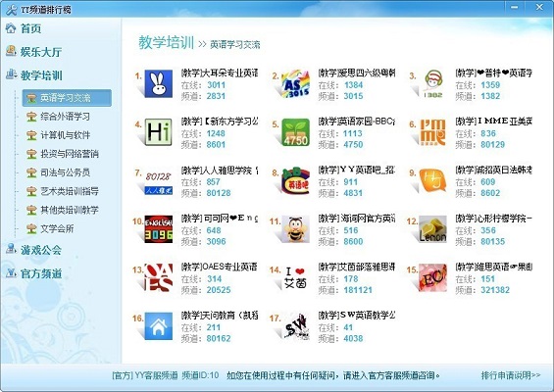Open the 教学培训 breadcrumb heading
The height and width of the screenshot is (392, 554).
(x=166, y=42)
